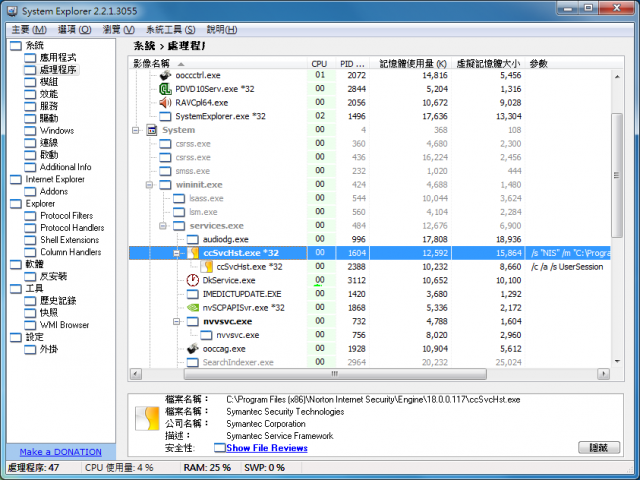This screenshot has width=640, height=480.
Task: Click the ooccag.exe process icon
Action: tap(193, 349)
